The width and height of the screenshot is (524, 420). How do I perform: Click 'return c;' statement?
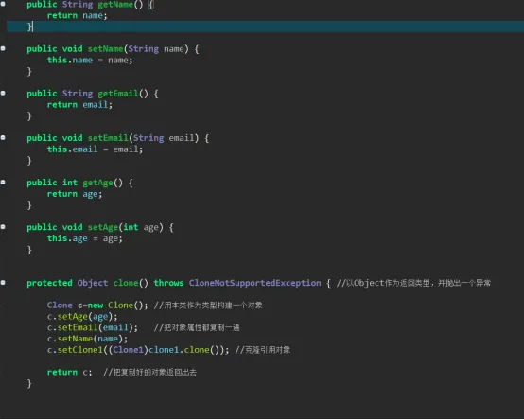click(x=69, y=372)
